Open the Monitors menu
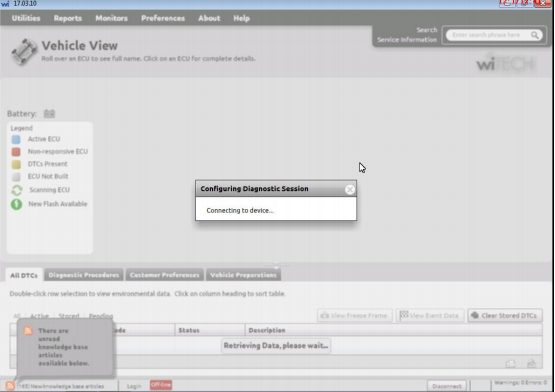Image resolution: width=555 pixels, height=392 pixels. [x=111, y=18]
